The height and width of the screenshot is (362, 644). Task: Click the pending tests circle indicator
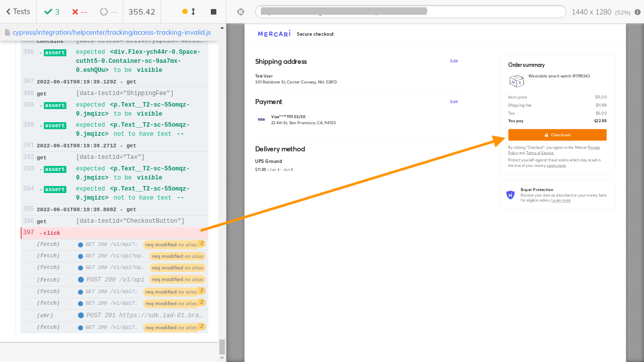tap(109, 12)
